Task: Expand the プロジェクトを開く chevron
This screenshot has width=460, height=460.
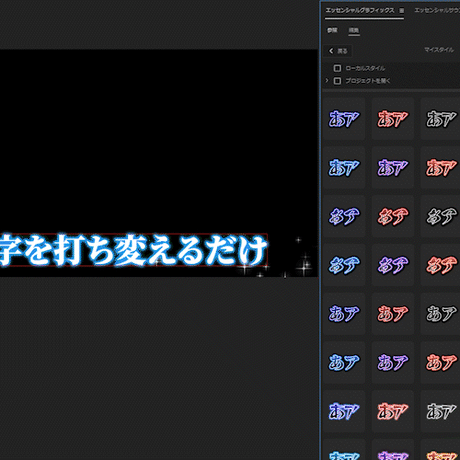Action: (x=327, y=81)
